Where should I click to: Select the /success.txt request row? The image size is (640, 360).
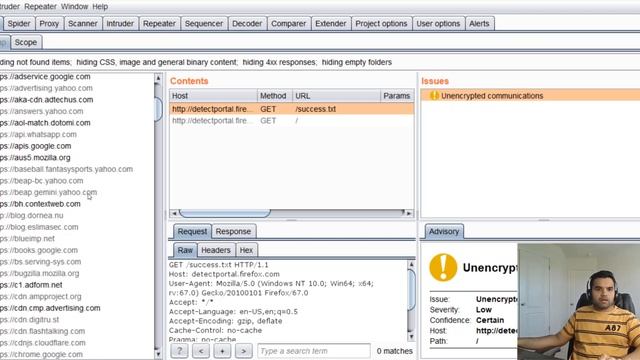[x=291, y=109]
